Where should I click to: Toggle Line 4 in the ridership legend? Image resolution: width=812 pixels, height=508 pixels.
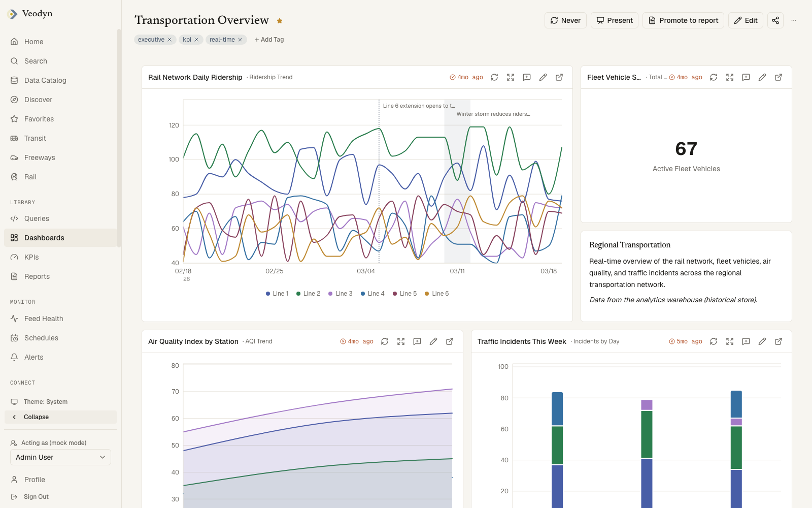click(373, 294)
